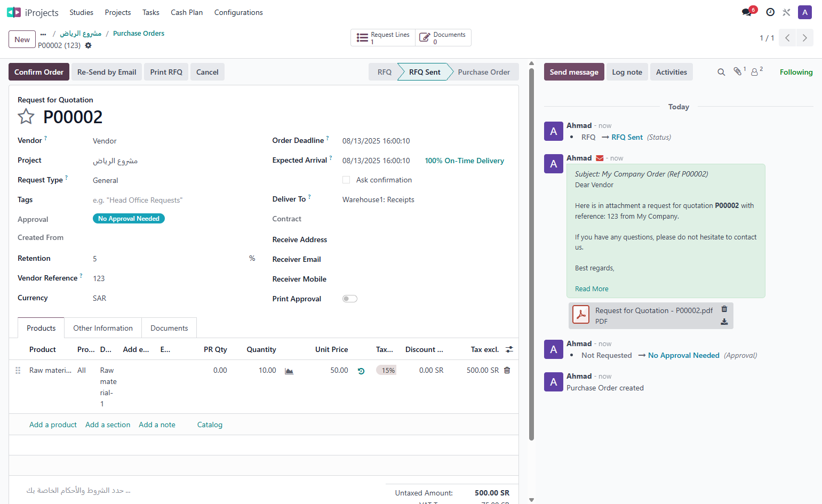Screen dimensions: 822x504
Task: Click Send message in chatter
Action: 574,72
